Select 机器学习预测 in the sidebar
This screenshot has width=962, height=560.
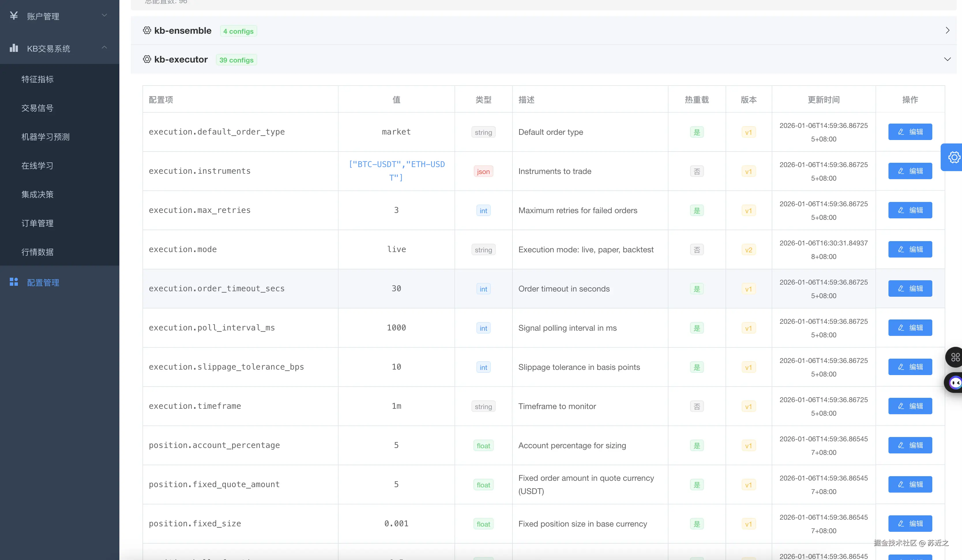[x=46, y=137]
